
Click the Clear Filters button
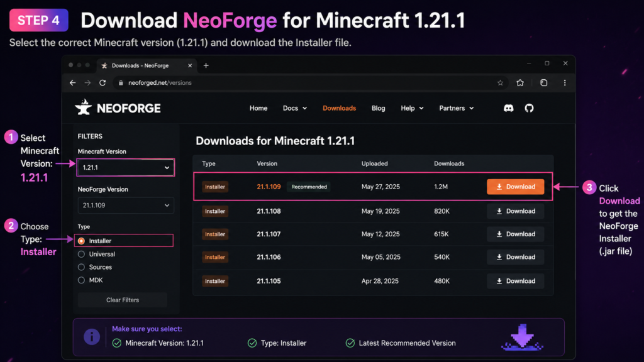tap(123, 300)
